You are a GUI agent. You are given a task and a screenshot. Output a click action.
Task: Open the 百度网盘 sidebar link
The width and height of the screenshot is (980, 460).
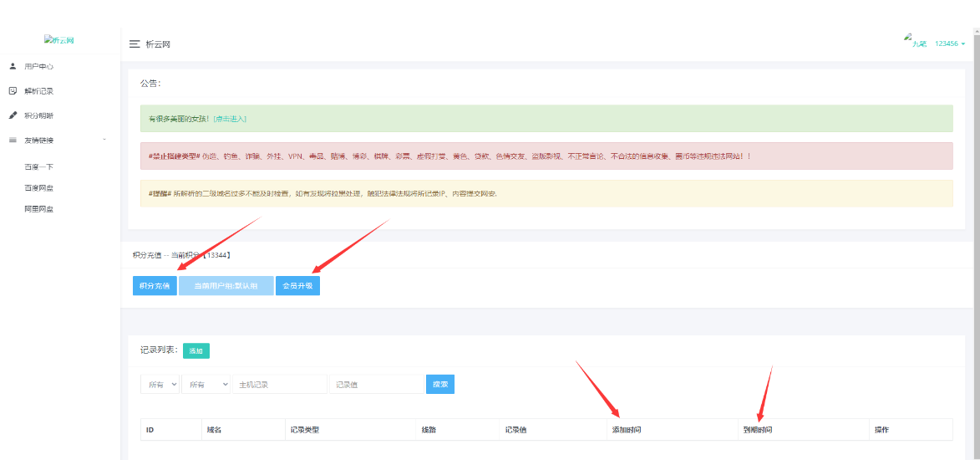38,187
